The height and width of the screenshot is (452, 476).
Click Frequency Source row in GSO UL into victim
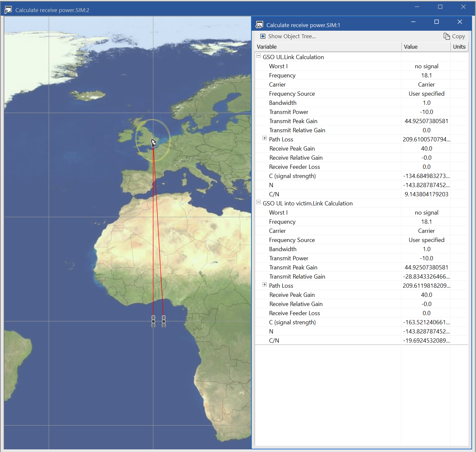coord(361,240)
